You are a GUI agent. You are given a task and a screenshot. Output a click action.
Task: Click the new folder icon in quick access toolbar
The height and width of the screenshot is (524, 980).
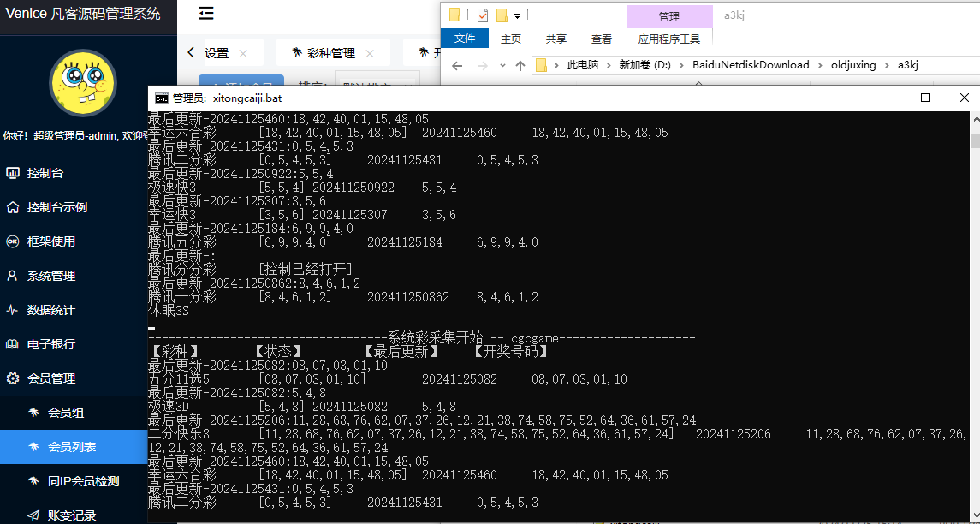[454, 15]
